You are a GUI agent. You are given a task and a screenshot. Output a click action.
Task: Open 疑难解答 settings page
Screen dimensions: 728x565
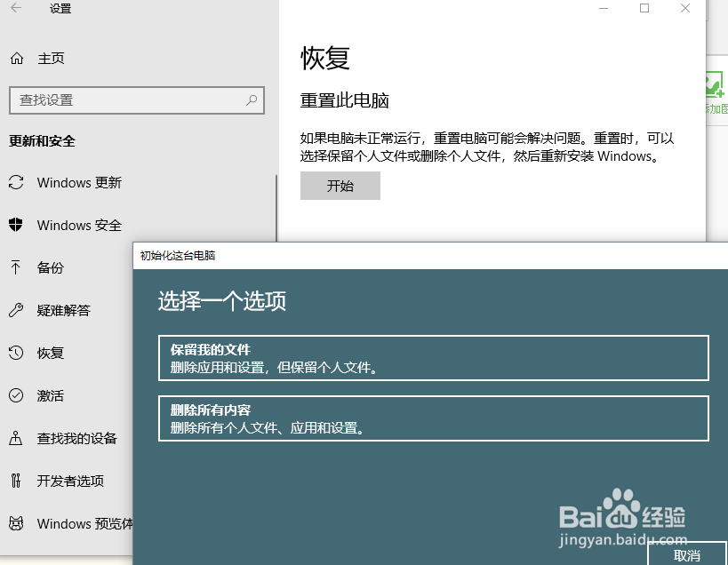point(64,310)
